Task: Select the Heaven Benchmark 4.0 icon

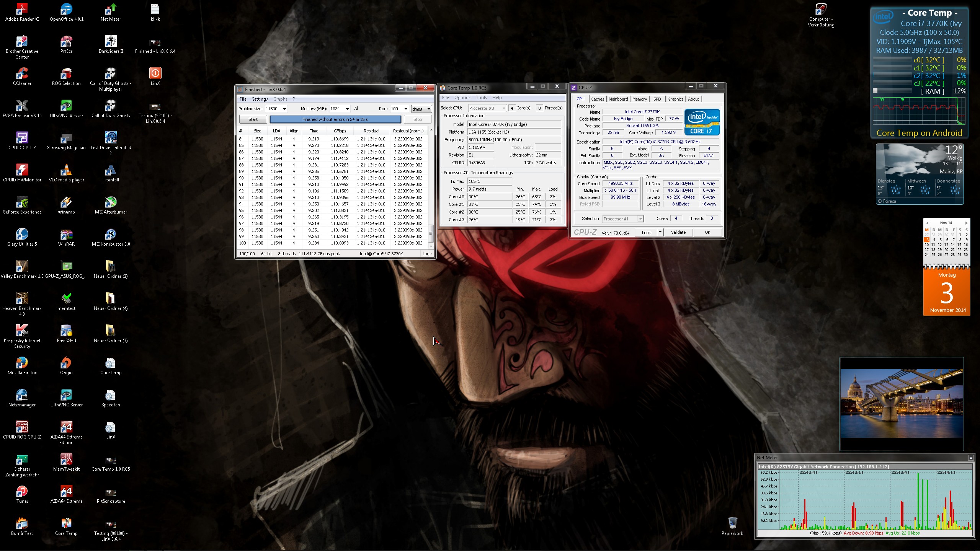Action: (x=22, y=304)
